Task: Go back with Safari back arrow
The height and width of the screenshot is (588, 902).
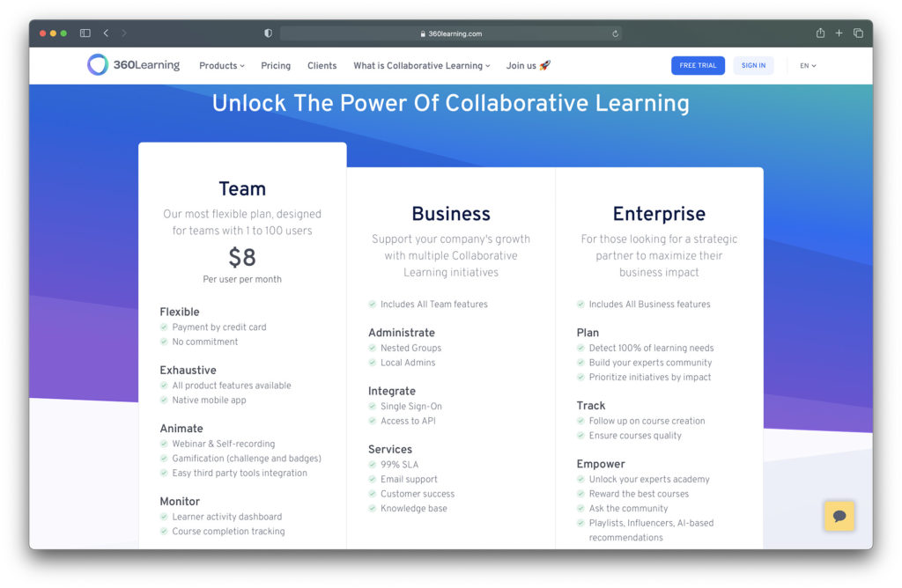Action: [106, 33]
